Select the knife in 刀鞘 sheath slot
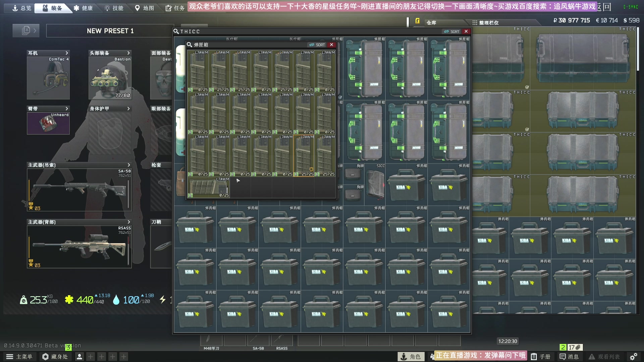 pyautogui.click(x=162, y=247)
